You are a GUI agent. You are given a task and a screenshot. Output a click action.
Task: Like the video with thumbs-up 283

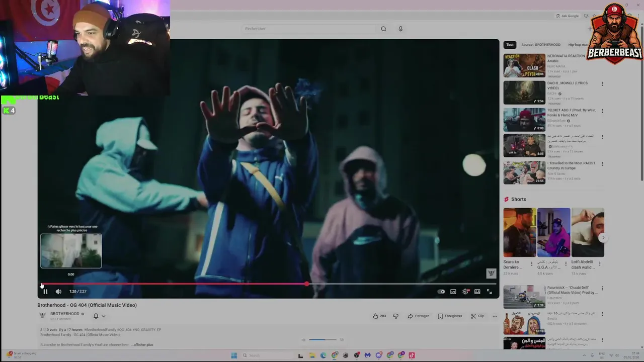tap(379, 316)
